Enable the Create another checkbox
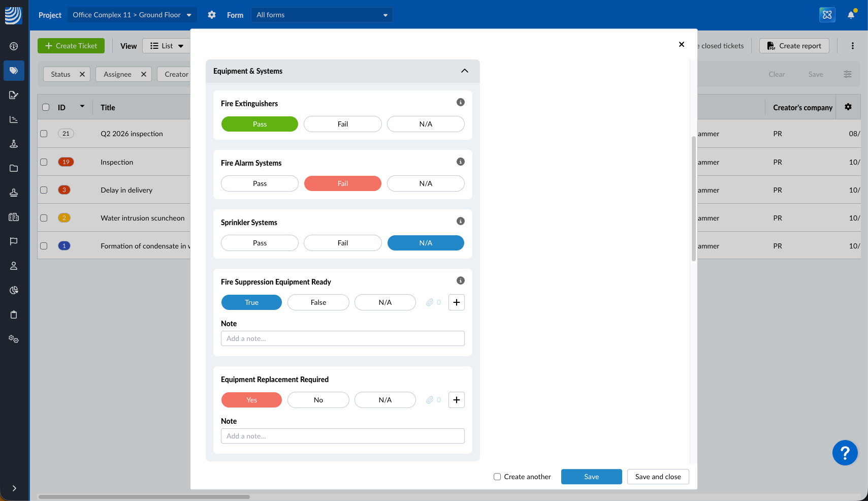Image resolution: width=868 pixels, height=501 pixels. tap(497, 477)
